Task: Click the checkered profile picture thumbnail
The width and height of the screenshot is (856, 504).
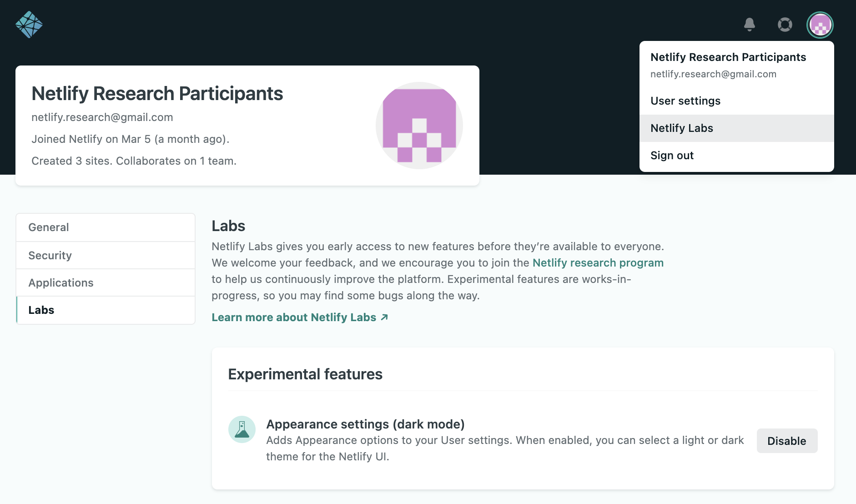Action: coord(418,125)
